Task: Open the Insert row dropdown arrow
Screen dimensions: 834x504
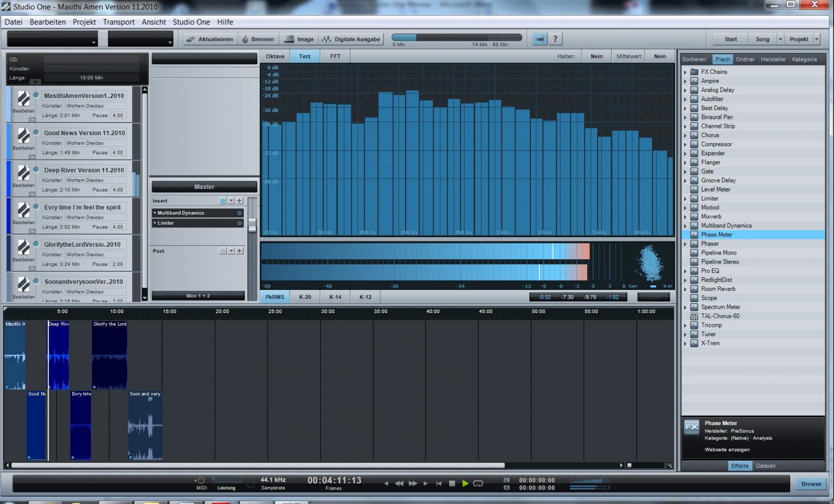Action: (231, 200)
